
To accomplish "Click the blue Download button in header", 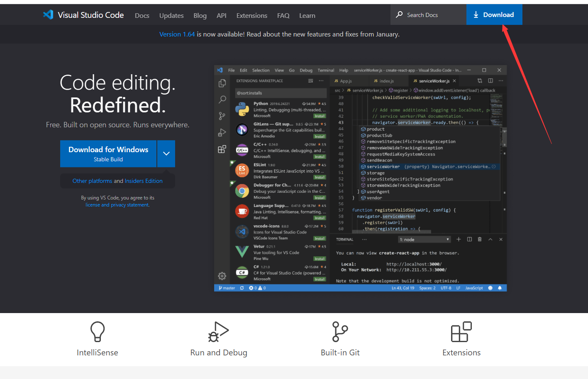I will (x=494, y=15).
